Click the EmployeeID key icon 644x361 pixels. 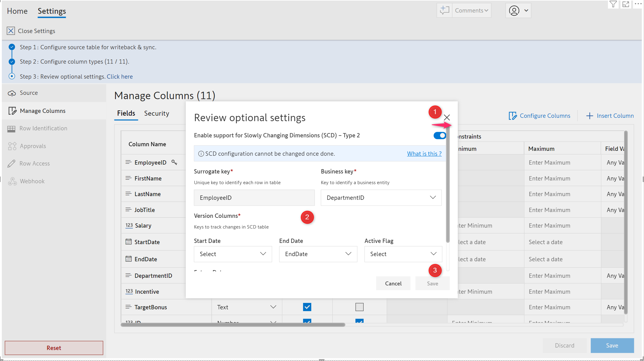tap(174, 162)
